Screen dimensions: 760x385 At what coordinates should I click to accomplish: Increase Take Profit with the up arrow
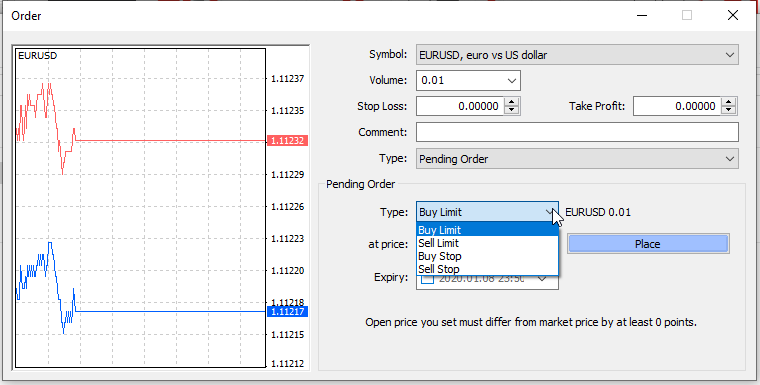click(x=728, y=102)
